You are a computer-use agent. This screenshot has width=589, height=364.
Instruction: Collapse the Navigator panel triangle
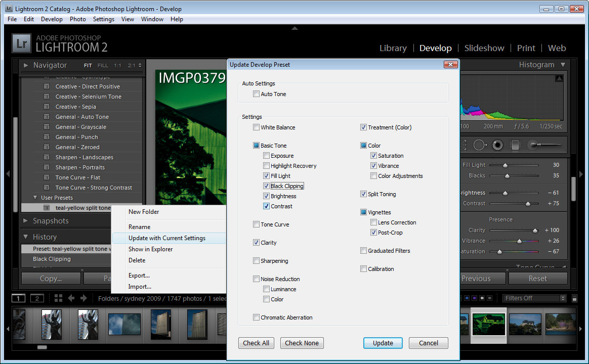coord(25,65)
